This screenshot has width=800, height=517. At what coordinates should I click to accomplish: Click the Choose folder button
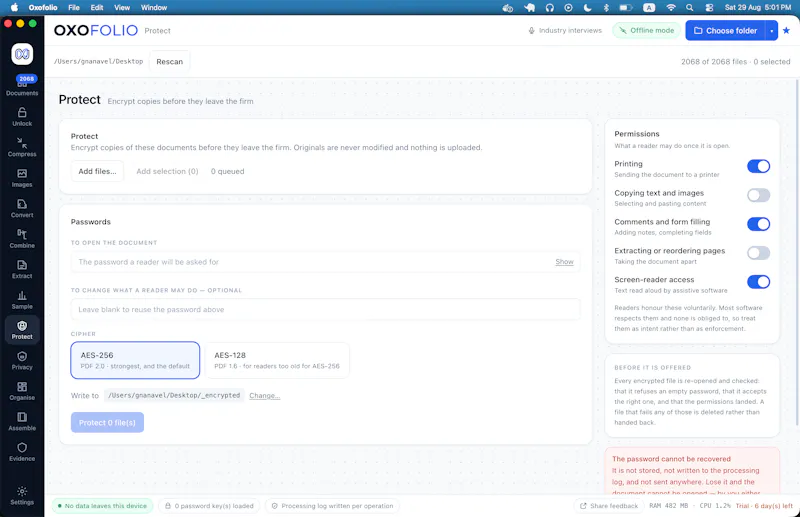(x=725, y=31)
